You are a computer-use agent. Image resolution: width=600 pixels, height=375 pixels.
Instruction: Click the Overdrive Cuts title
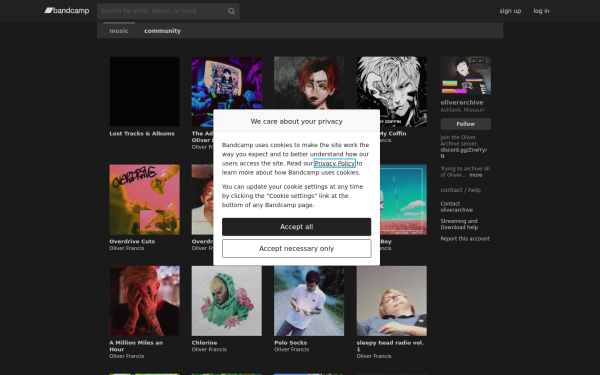[132, 241]
